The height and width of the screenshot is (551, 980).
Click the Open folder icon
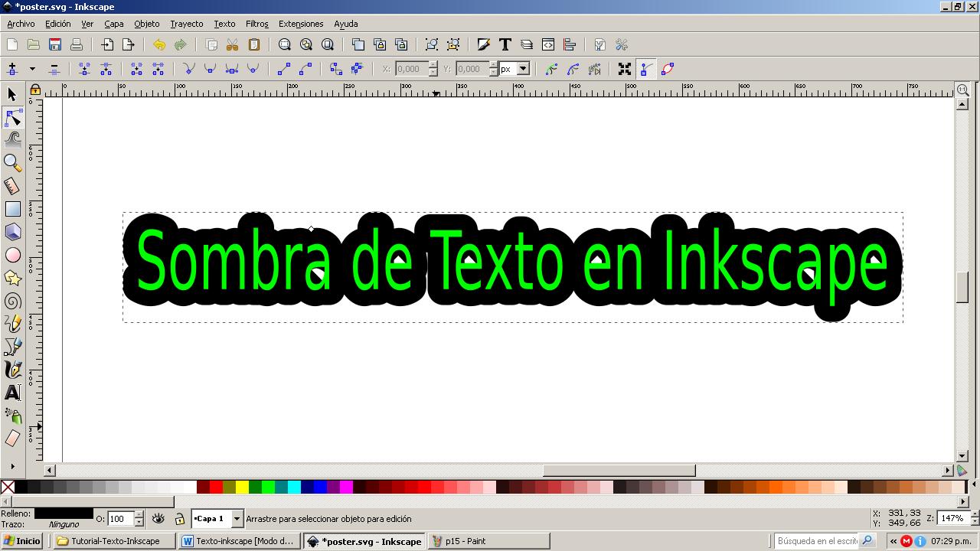[34, 45]
